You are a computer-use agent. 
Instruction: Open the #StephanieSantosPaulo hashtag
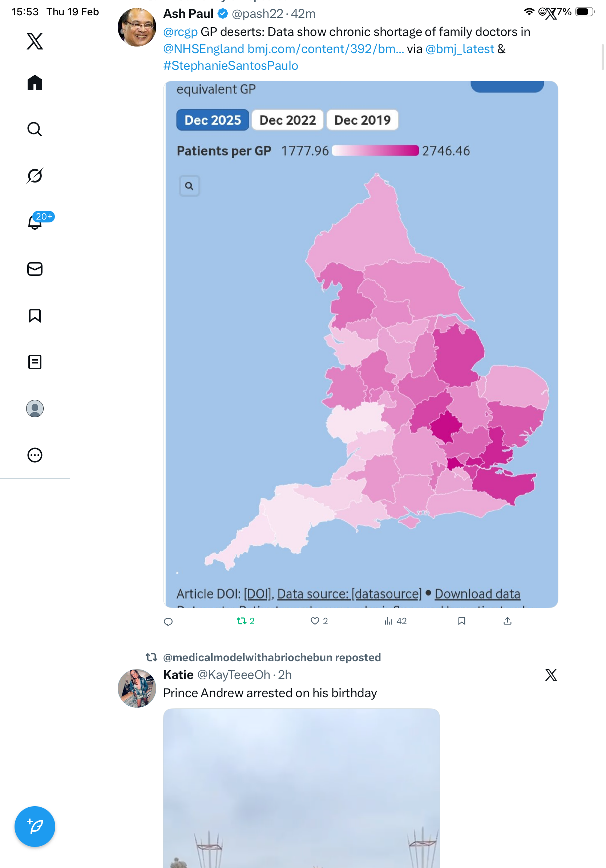click(x=230, y=66)
